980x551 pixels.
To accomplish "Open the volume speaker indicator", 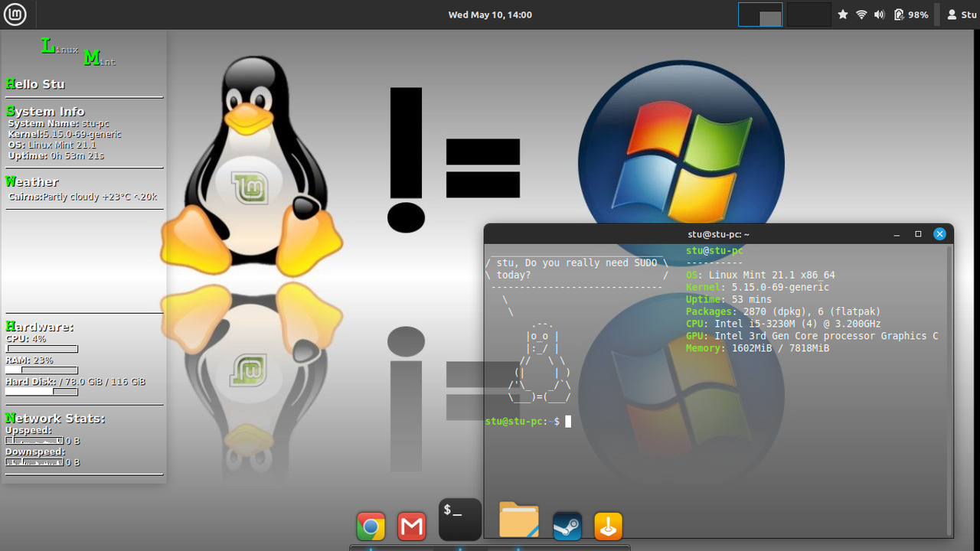I will coord(880,15).
